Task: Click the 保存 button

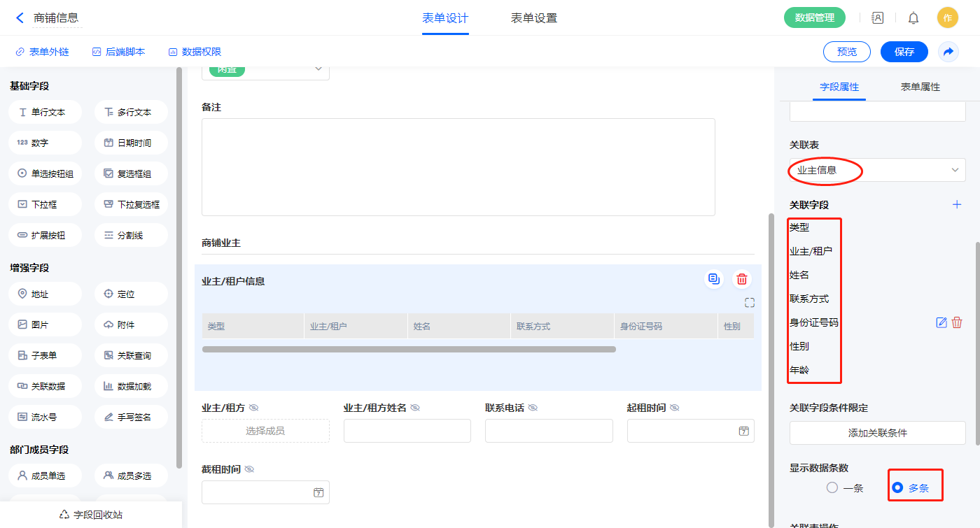Action: (x=904, y=52)
